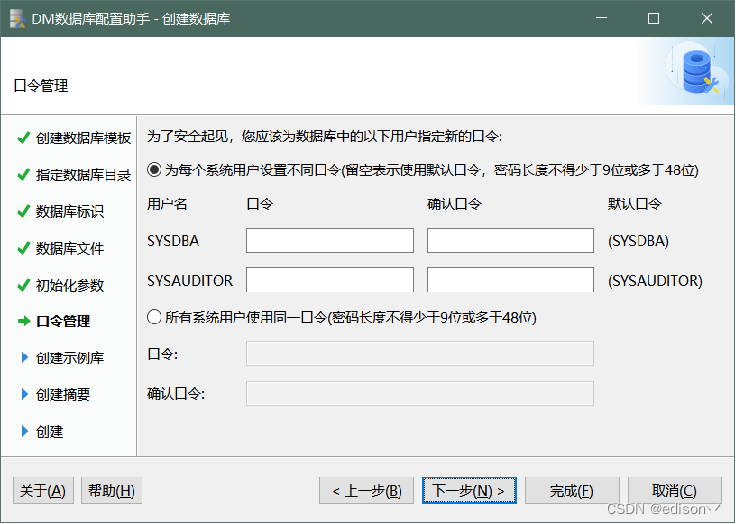736x524 pixels.
Task: Select the current 口令管理 step
Action: click(x=63, y=321)
